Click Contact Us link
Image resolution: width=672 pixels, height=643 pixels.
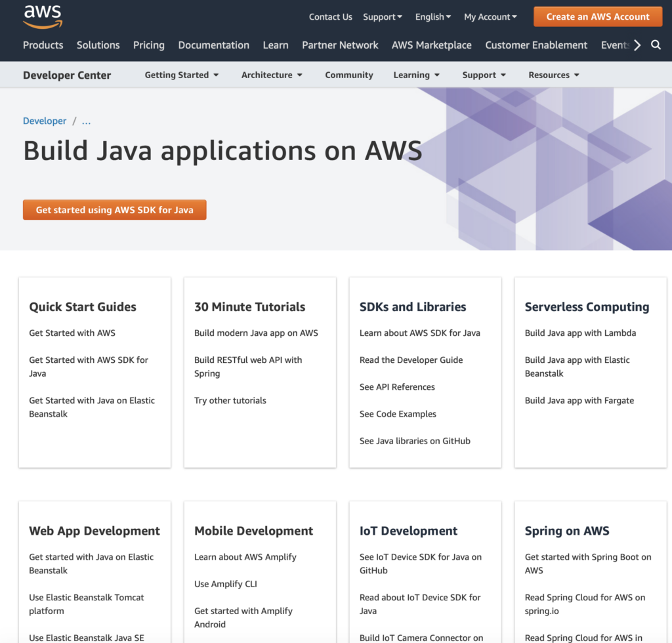[x=331, y=16]
